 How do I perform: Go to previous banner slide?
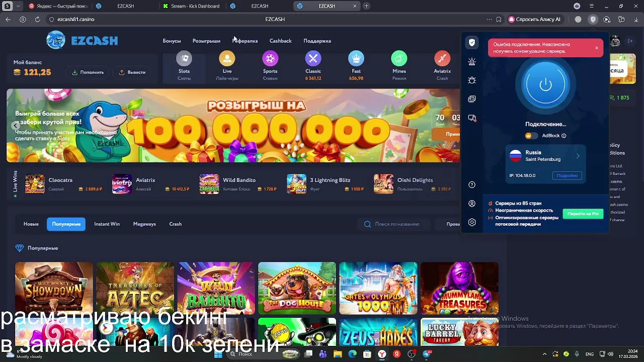pos(17,126)
